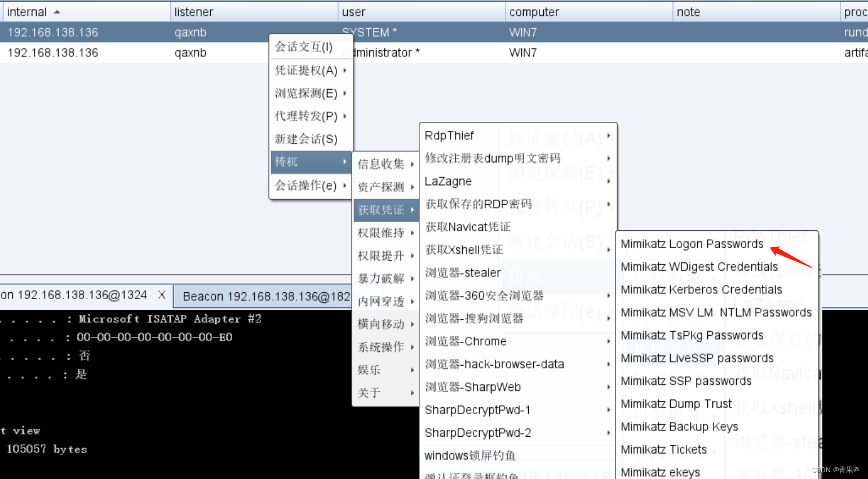
Task: Open 浏览器-SharpWeb submenu
Action: pyautogui.click(x=518, y=387)
